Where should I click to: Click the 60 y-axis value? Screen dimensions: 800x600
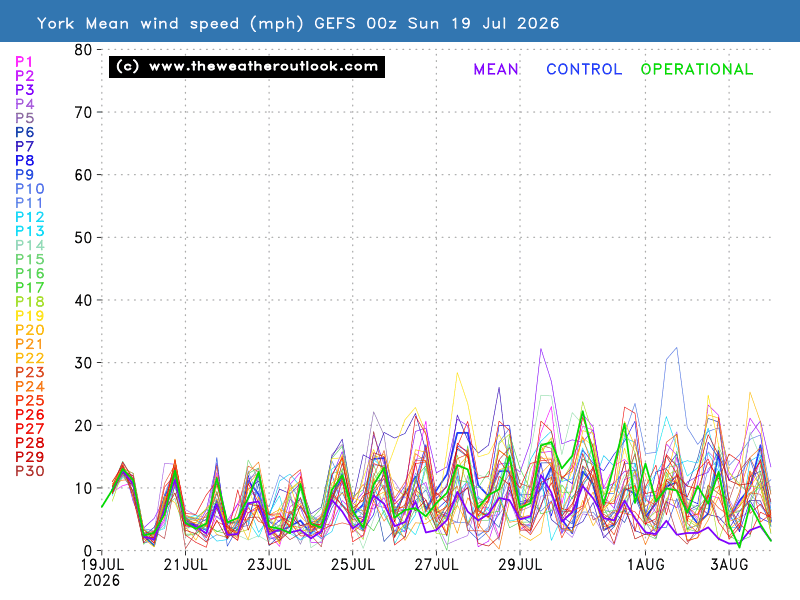click(83, 176)
